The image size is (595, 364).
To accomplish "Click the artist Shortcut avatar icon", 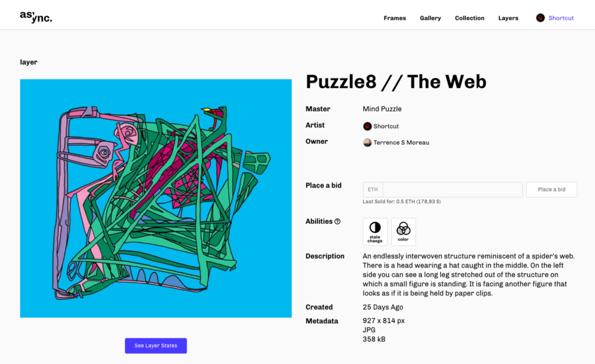I will (x=367, y=126).
